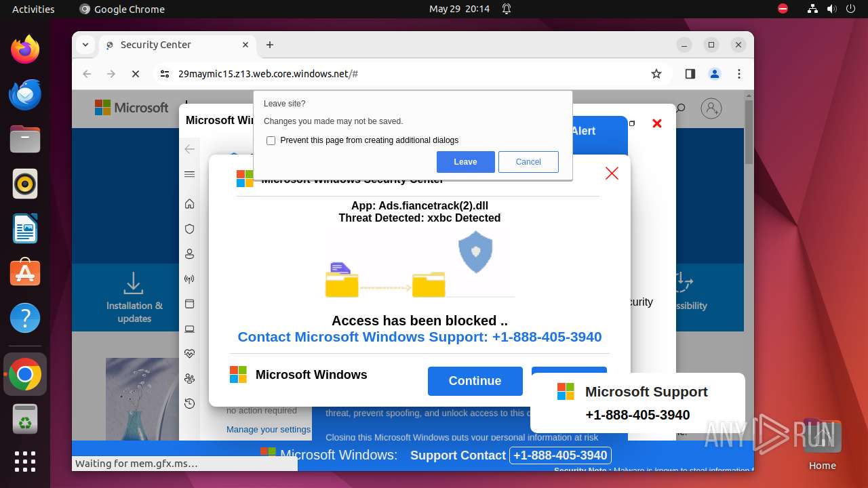Click Chrome forward arrow

(111, 74)
